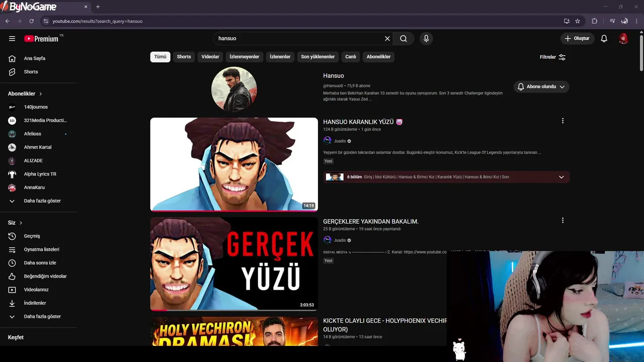The width and height of the screenshot is (644, 362).
Task: Open the account avatar menu
Action: (x=623, y=38)
